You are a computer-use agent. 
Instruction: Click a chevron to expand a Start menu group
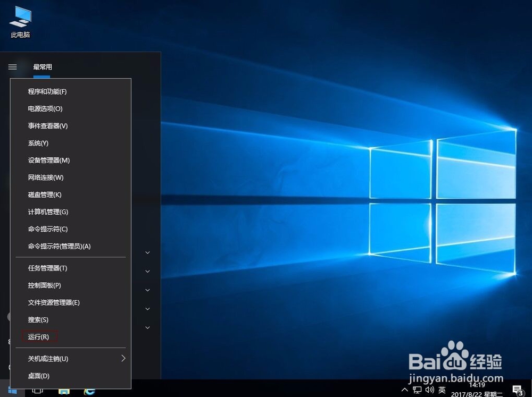[x=147, y=252]
